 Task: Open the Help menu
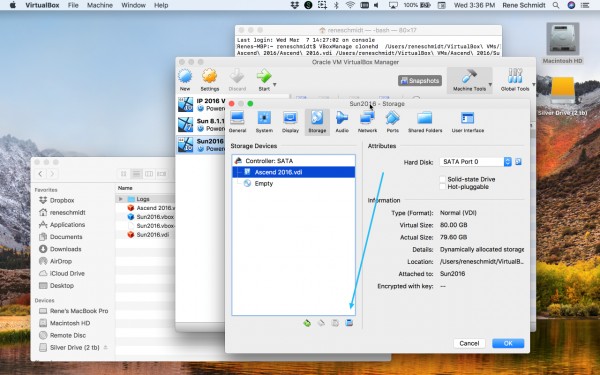pos(161,5)
